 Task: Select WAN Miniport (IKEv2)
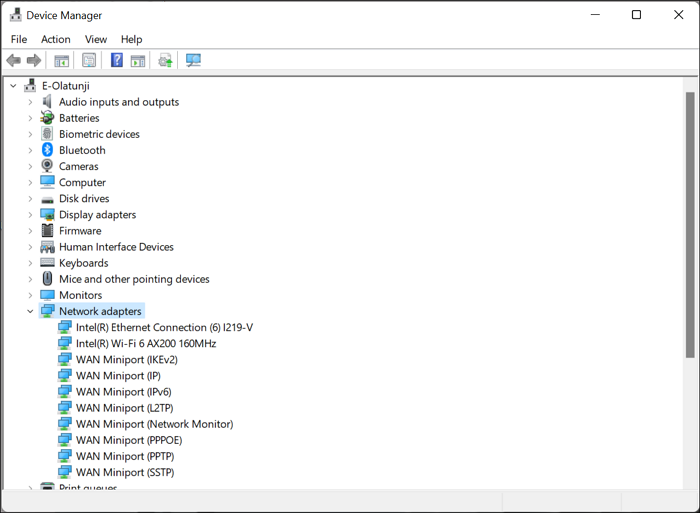point(127,359)
